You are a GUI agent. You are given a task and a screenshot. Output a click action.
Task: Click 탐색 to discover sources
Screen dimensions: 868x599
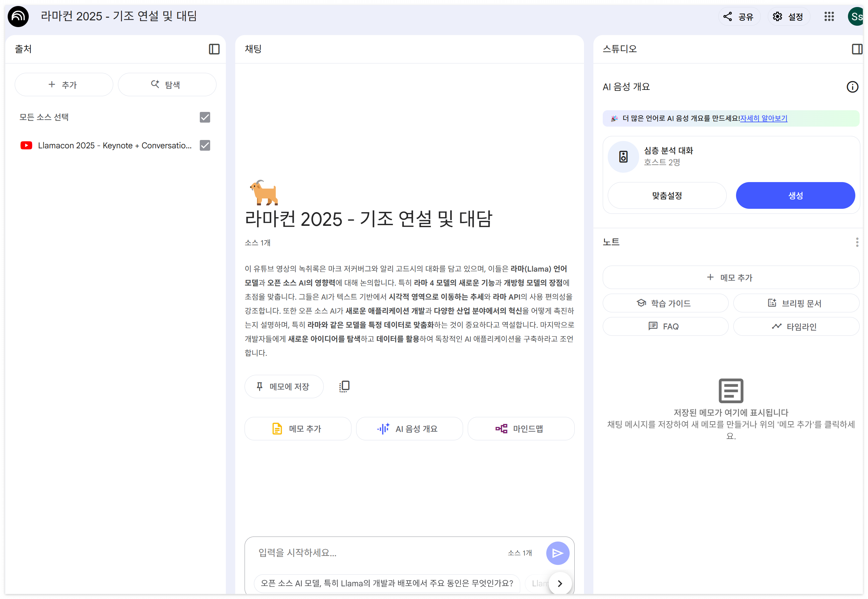tap(167, 85)
